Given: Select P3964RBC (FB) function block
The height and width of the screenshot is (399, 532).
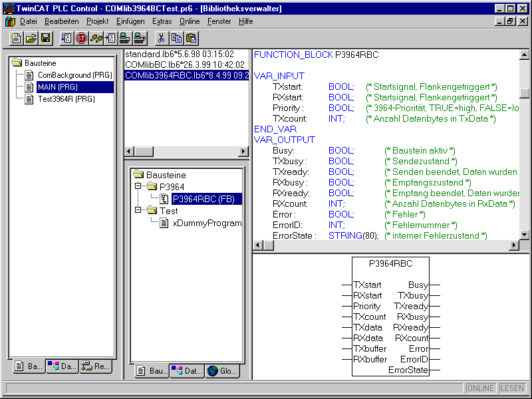Looking at the screenshot, I should coord(207,199).
